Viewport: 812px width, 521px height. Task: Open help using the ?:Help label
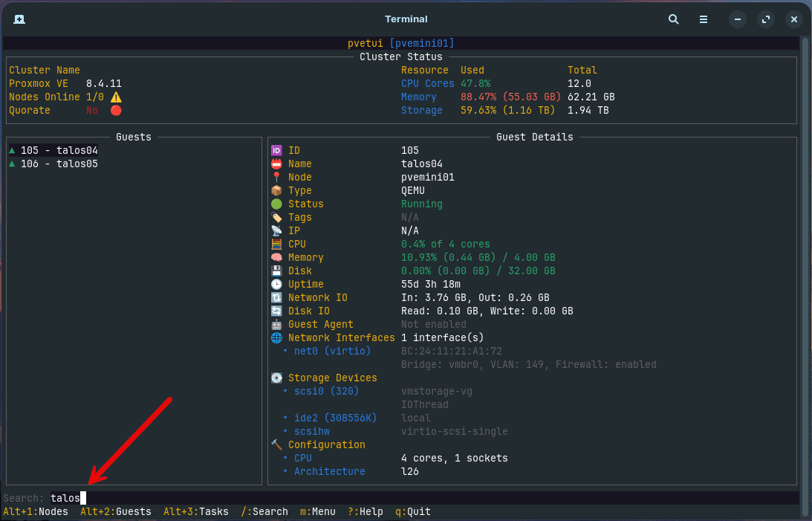pyautogui.click(x=365, y=511)
